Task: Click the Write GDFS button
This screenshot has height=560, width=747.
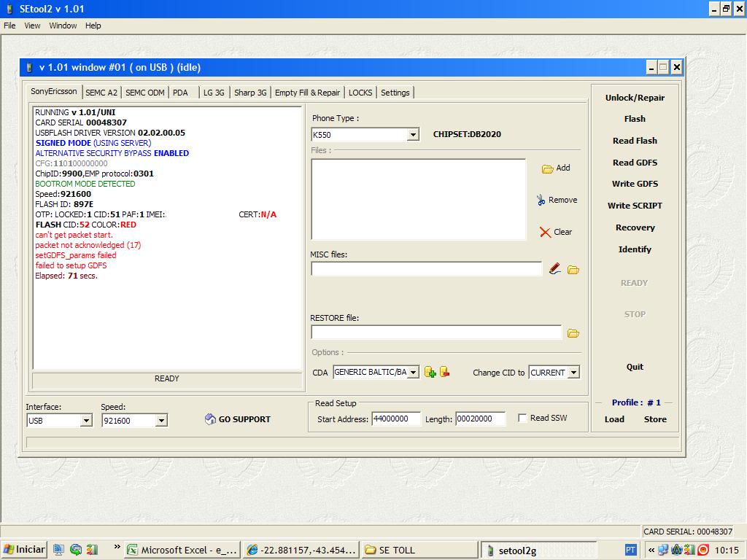Action: 635,184
